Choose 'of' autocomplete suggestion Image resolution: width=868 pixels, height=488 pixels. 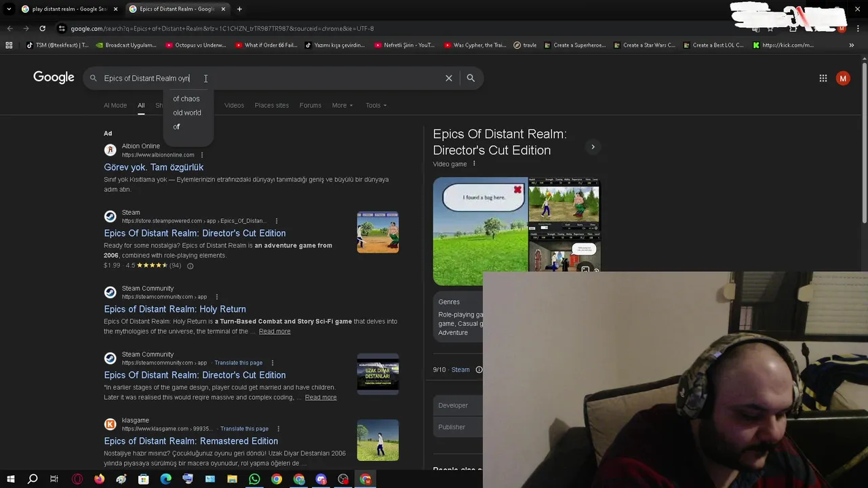click(176, 127)
